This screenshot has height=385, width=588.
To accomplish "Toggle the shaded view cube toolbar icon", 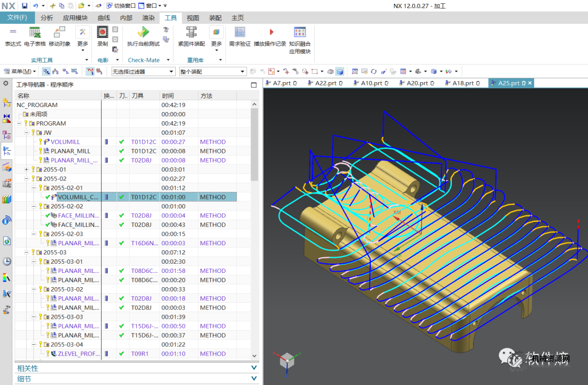I will pos(340,71).
